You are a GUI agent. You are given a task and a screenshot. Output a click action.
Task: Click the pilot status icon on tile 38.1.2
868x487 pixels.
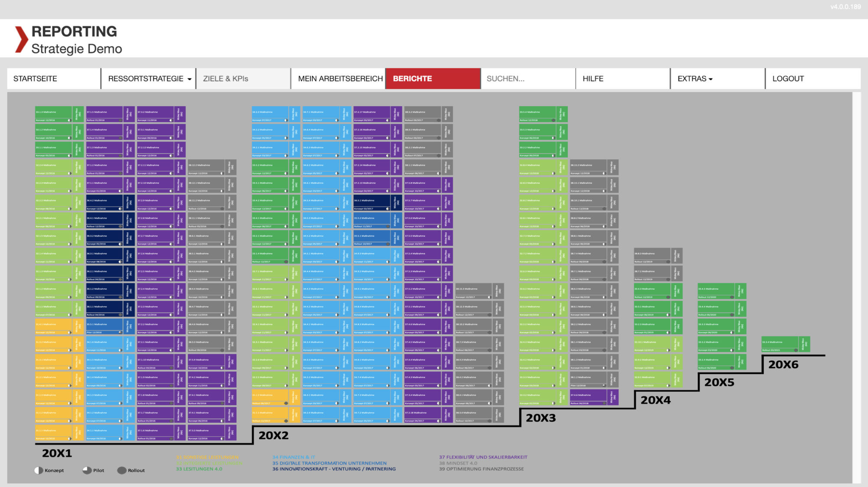(604, 386)
